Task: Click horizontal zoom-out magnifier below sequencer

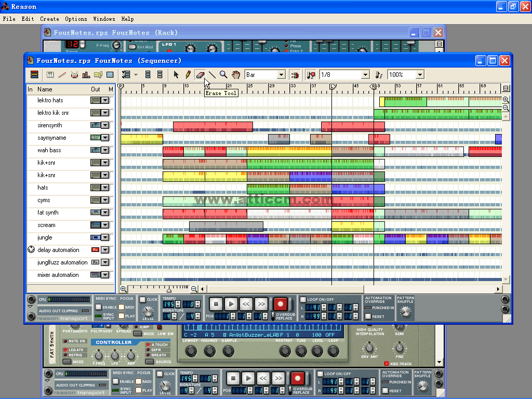Action: (x=194, y=289)
